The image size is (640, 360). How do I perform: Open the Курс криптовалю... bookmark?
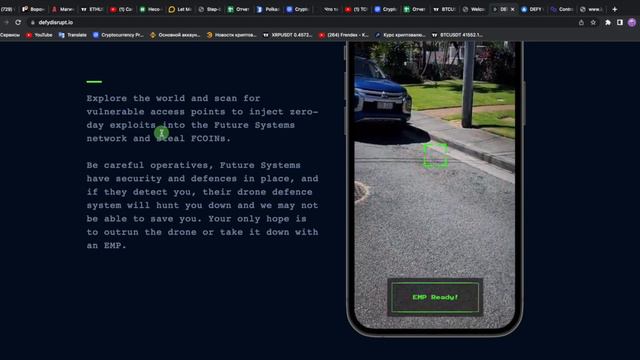(x=400, y=35)
